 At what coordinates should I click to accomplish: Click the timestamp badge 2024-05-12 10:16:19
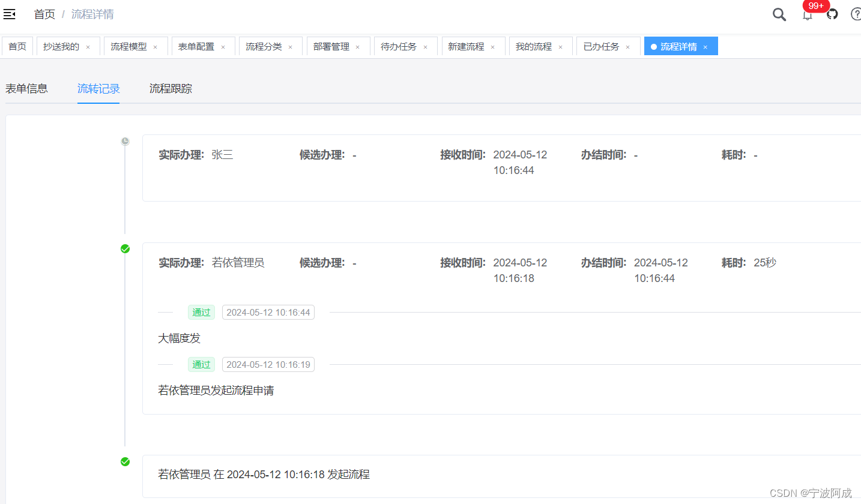click(x=268, y=364)
